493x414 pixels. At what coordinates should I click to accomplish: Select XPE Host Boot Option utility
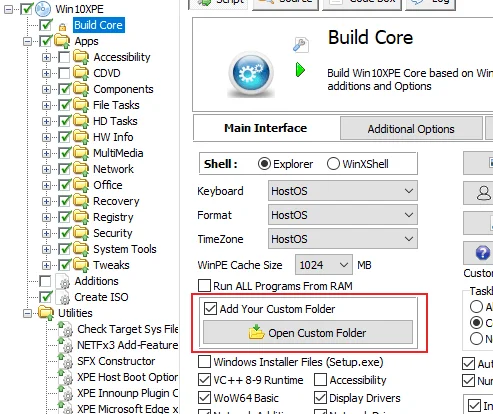click(128, 377)
